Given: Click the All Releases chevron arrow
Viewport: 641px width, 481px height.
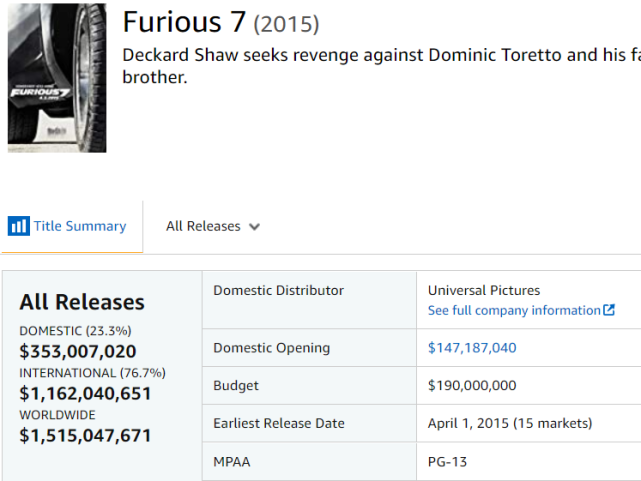Looking at the screenshot, I should tap(254, 227).
